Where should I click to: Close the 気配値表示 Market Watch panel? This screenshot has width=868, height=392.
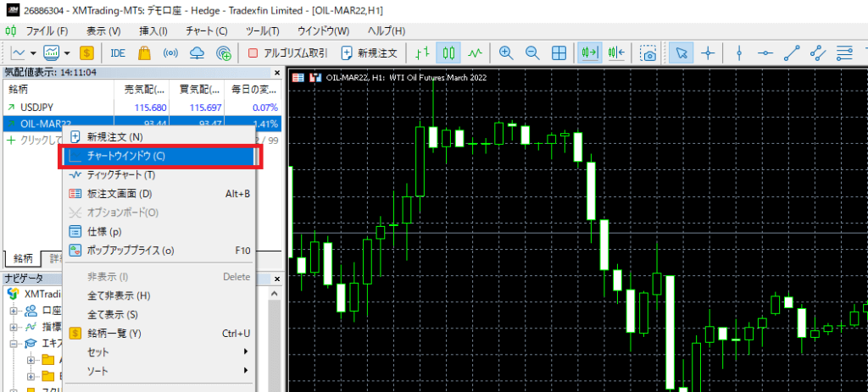[x=277, y=73]
